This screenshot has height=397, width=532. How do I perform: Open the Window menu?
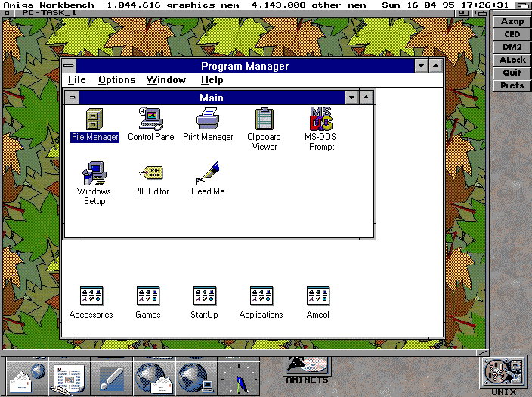click(166, 80)
